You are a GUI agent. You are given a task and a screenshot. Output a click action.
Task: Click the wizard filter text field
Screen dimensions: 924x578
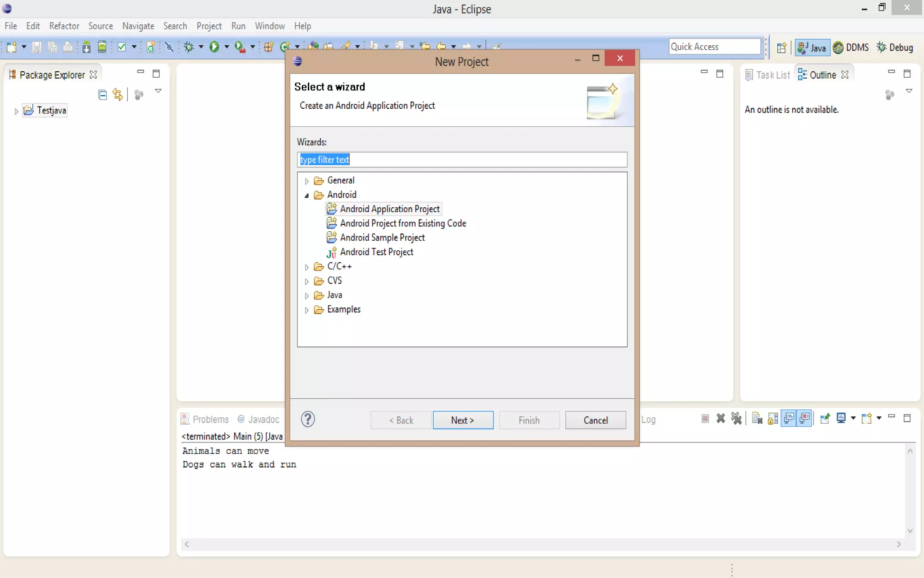point(462,160)
